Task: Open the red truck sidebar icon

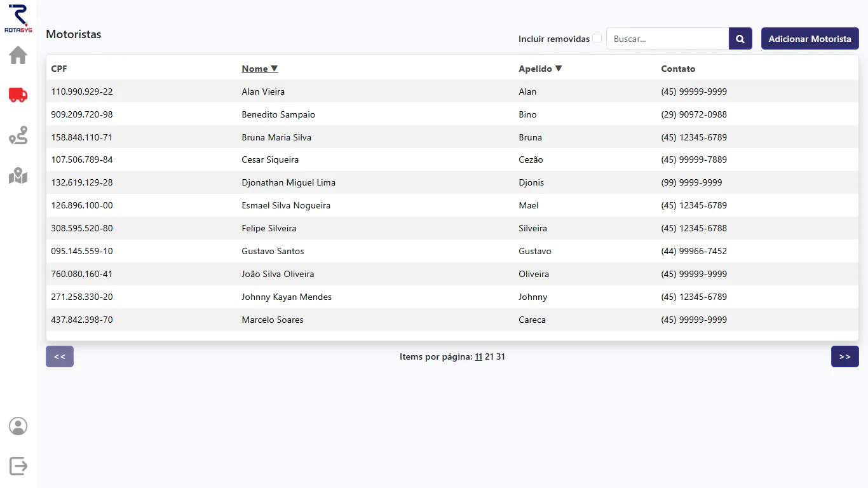Action: [18, 95]
